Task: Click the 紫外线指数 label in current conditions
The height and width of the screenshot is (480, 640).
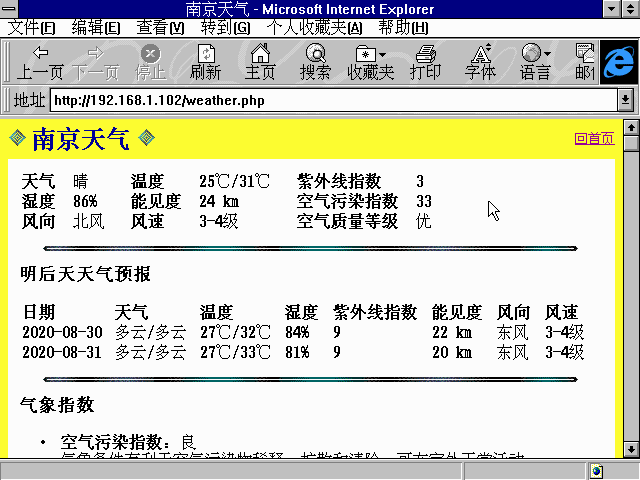Action: [x=339, y=181]
